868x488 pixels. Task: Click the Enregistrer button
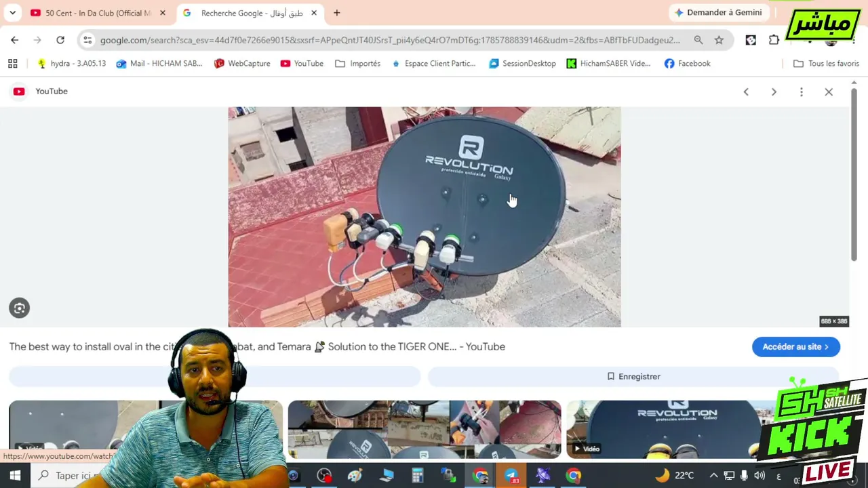click(x=633, y=376)
